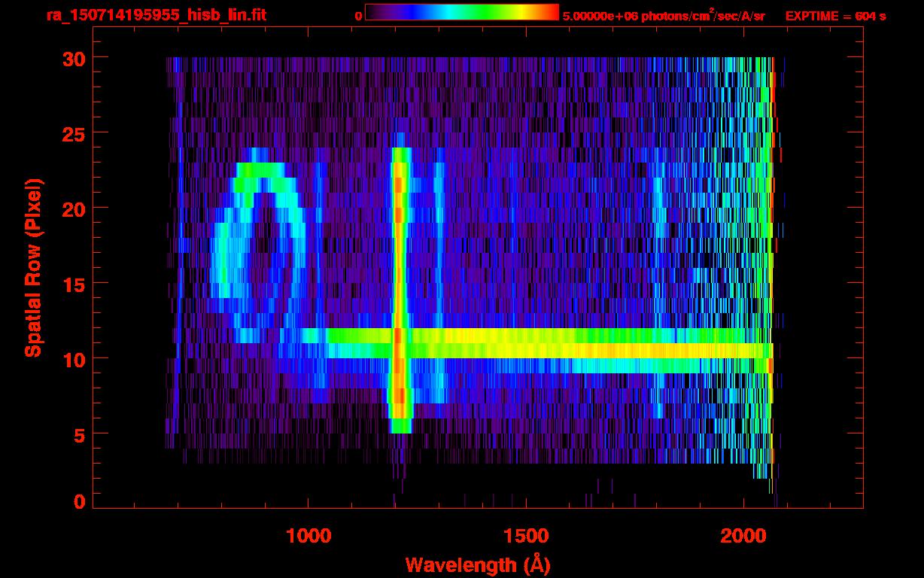Image resolution: width=924 pixels, height=578 pixels.
Task: Click the 1500 wavelength tick label
Action: coord(525,536)
